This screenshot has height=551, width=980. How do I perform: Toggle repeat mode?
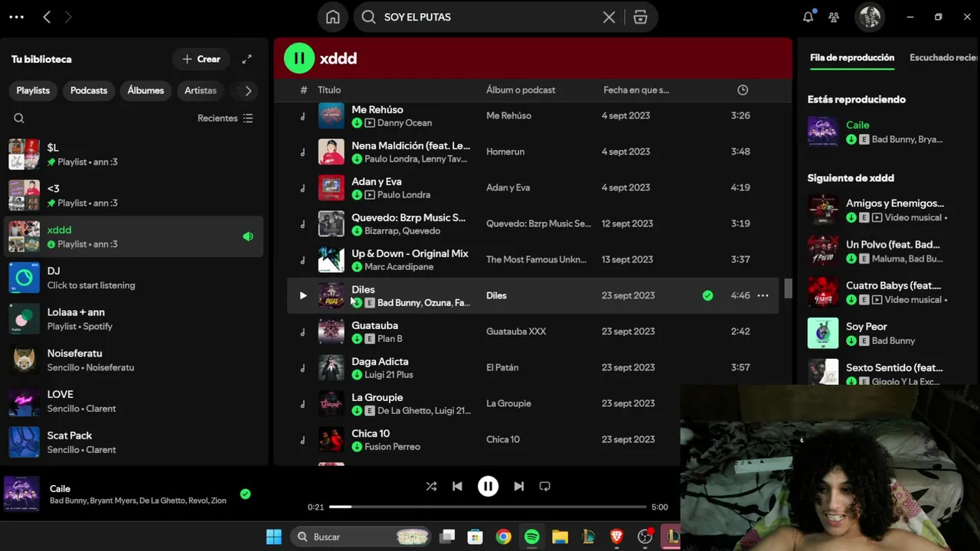pyautogui.click(x=544, y=486)
